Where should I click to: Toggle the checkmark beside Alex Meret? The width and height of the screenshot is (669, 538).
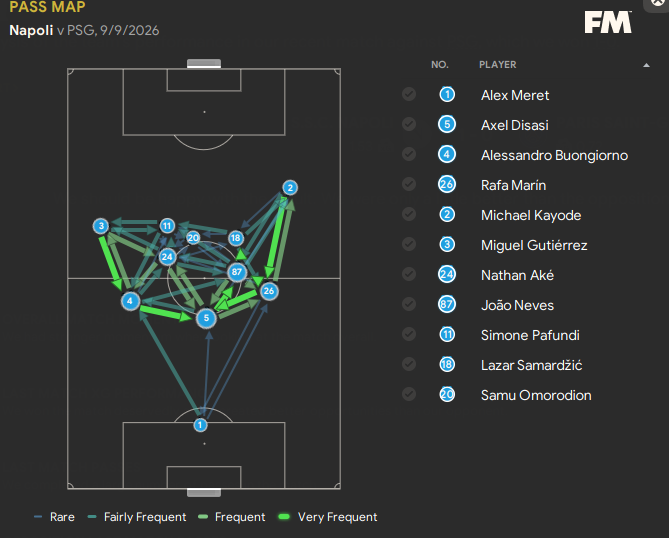click(x=409, y=95)
